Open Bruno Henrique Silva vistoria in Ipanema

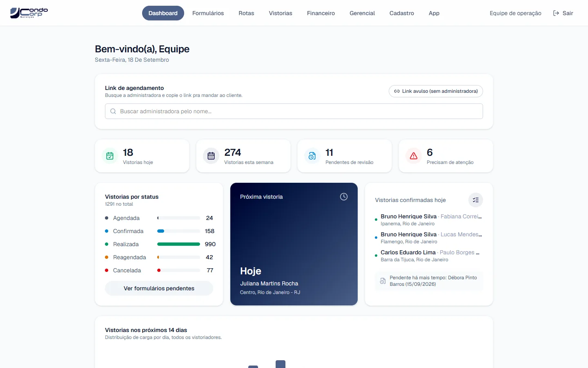tap(429, 220)
